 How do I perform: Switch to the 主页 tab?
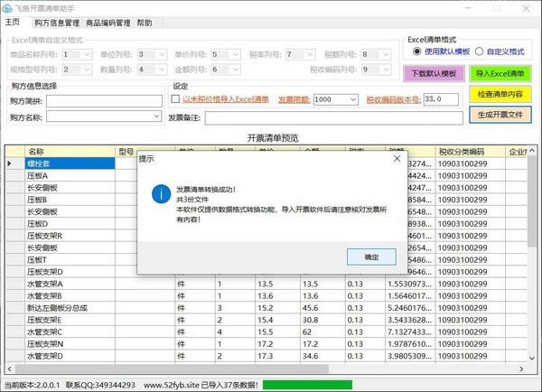[13, 23]
